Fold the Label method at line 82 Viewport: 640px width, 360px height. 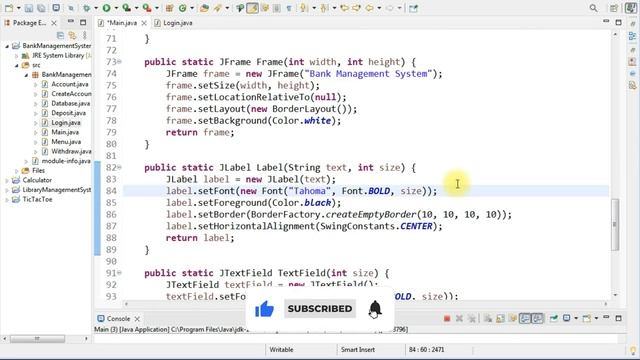[x=120, y=167]
